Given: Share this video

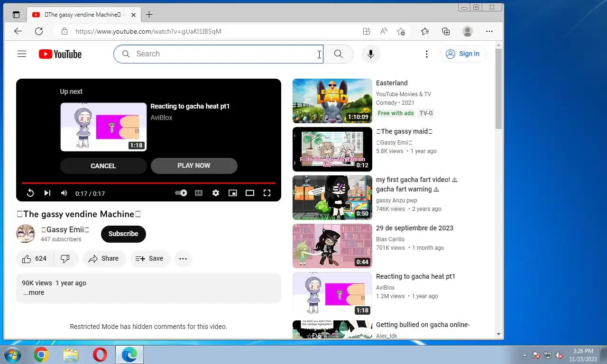Looking at the screenshot, I should click(x=104, y=258).
